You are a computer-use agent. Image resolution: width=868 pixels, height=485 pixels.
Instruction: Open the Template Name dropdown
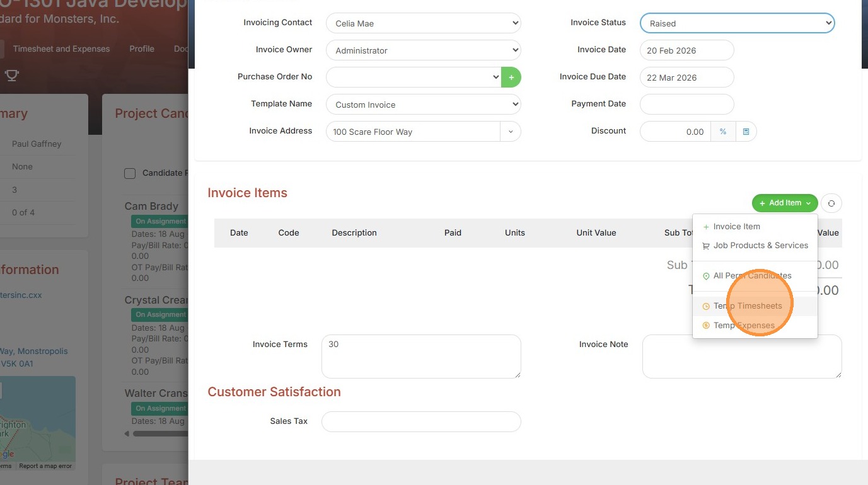pos(423,105)
